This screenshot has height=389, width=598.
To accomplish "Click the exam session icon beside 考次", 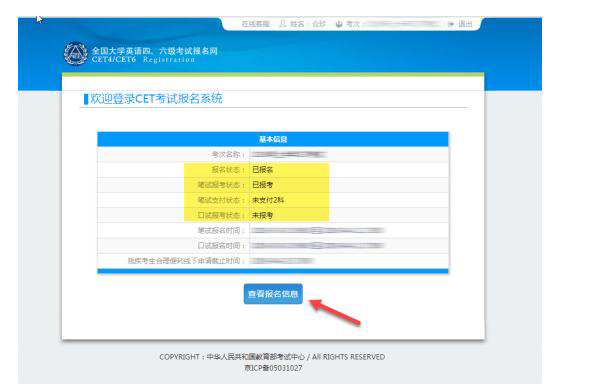I will click(x=339, y=24).
